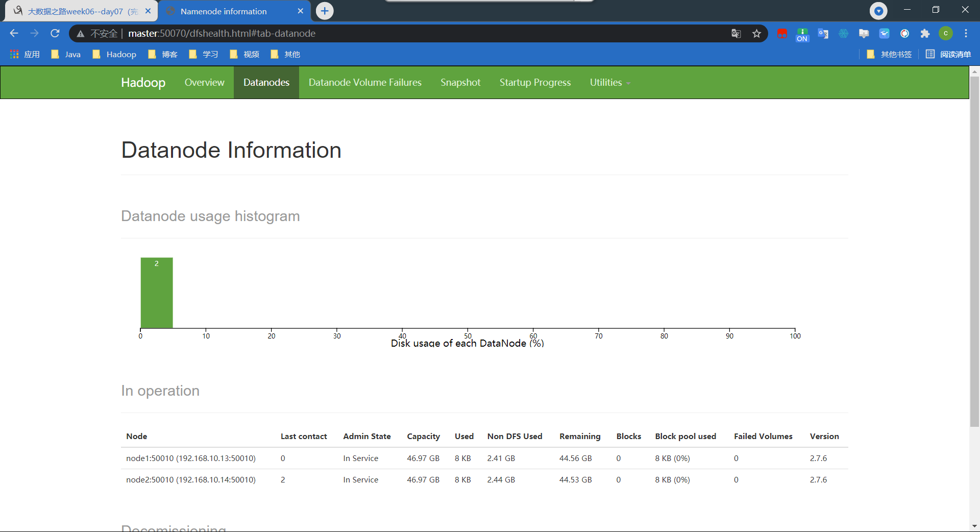Click node1 remaining value 44.56 GB
Viewport: 980px width, 532px height.
pos(575,458)
